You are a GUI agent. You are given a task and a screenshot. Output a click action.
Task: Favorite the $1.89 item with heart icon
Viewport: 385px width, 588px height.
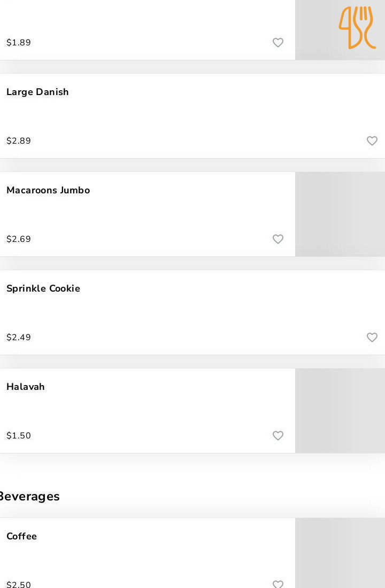[x=278, y=43]
